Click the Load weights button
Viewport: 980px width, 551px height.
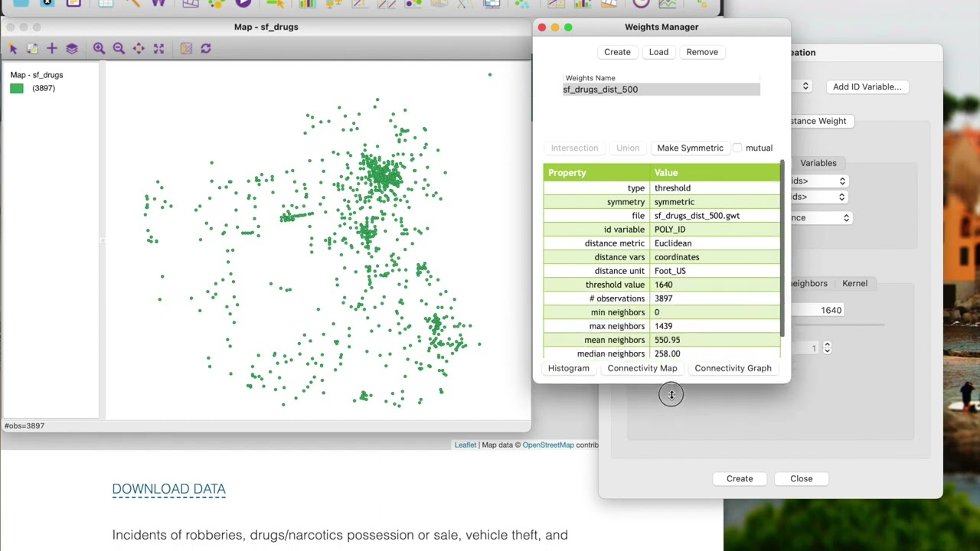(x=658, y=52)
